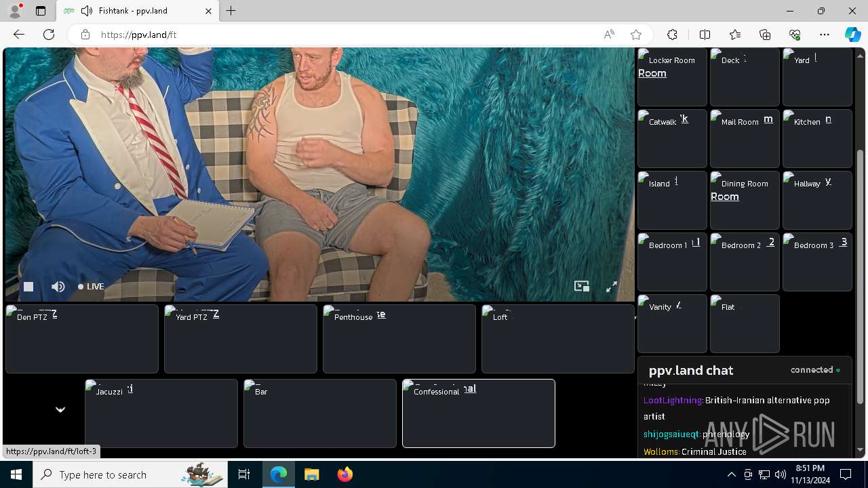868x488 pixels.
Task: Click the taskbar search box
Action: coord(130,474)
